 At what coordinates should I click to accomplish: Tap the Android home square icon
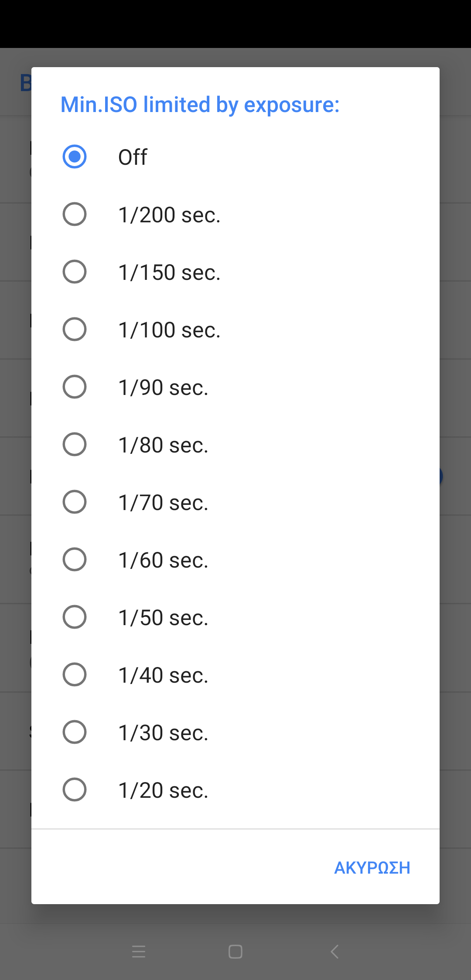pyautogui.click(x=235, y=952)
